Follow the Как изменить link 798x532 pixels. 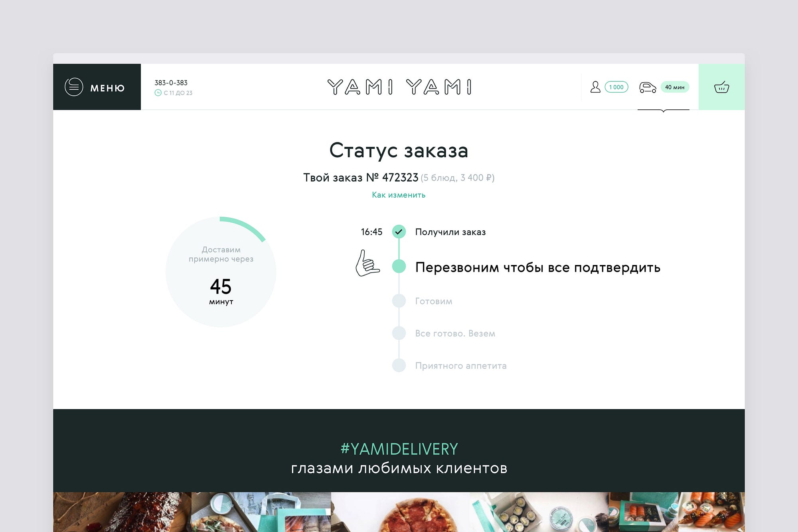coord(399,195)
